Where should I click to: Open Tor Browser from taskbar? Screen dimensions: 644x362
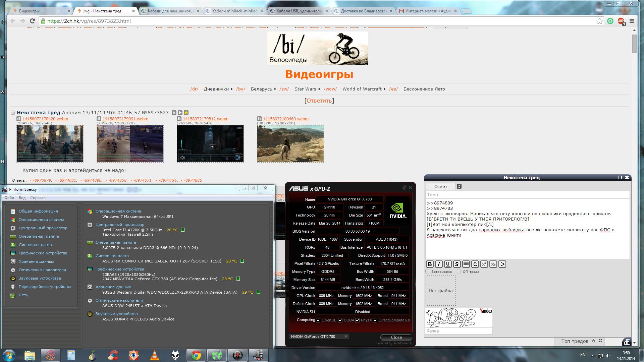pos(92,355)
